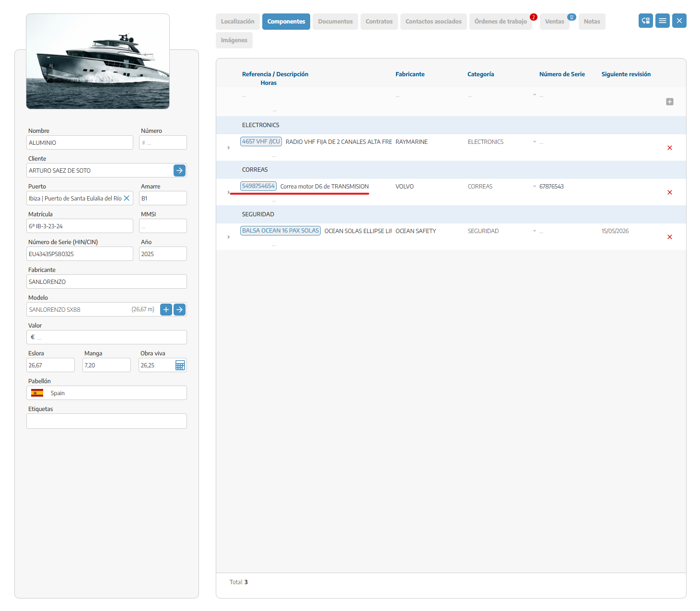The height and width of the screenshot is (611, 700).
Task: Add a new component with plus icon
Action: (x=670, y=102)
